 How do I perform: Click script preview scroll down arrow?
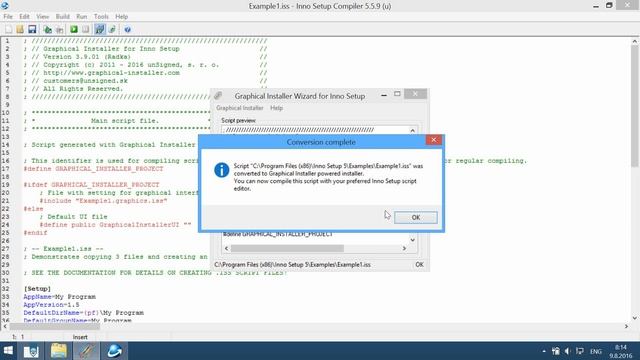[x=412, y=240]
